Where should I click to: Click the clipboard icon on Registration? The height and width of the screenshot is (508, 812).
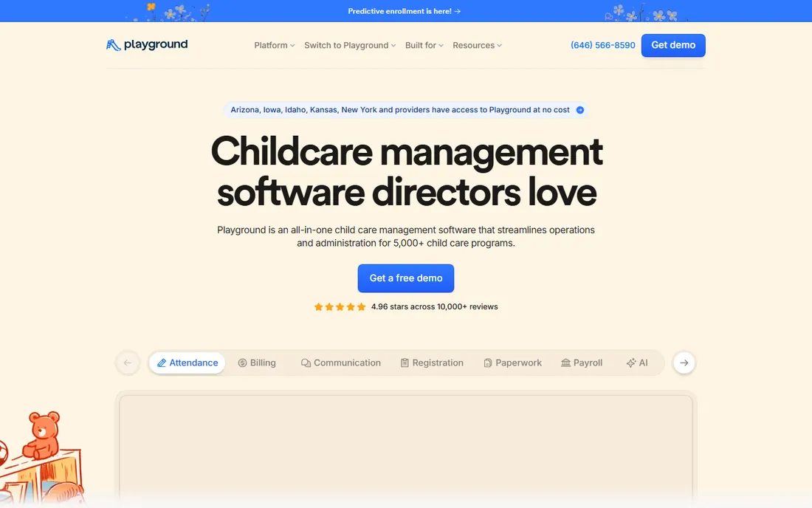[x=405, y=363]
